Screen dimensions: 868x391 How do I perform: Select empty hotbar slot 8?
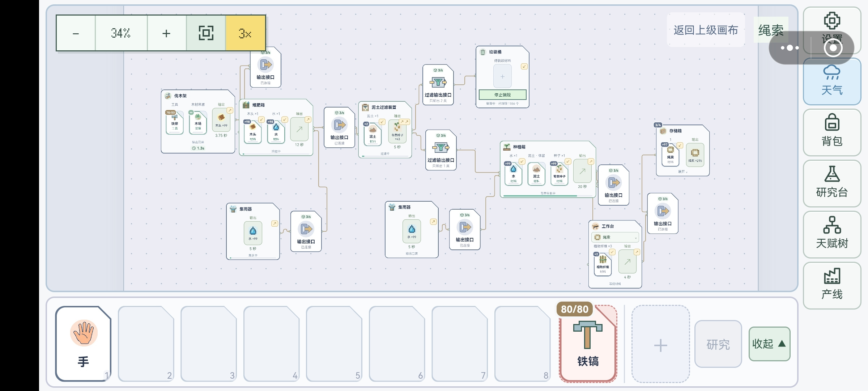pos(522,344)
